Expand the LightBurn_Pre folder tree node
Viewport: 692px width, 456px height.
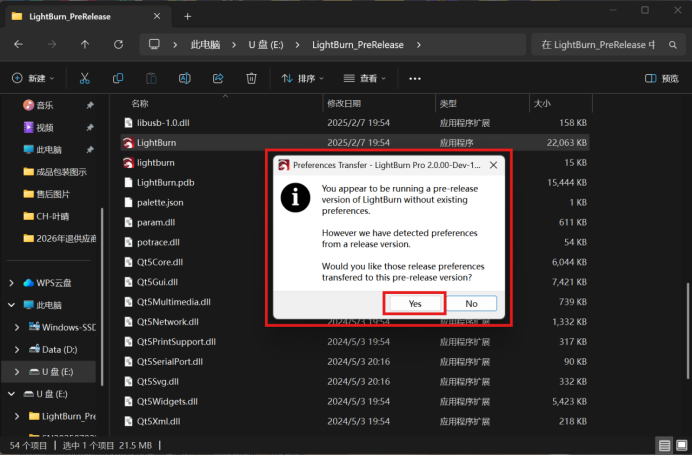pyautogui.click(x=17, y=416)
